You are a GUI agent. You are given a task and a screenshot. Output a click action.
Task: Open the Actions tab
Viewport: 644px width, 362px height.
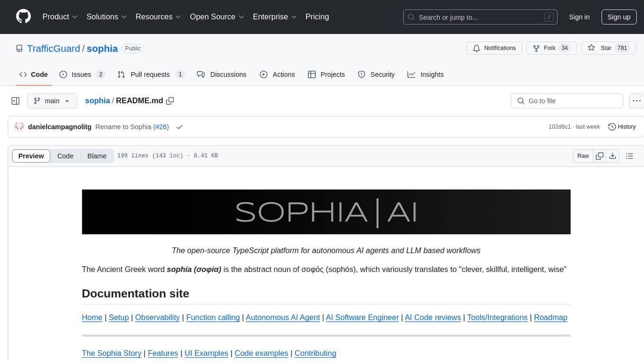[x=277, y=74]
